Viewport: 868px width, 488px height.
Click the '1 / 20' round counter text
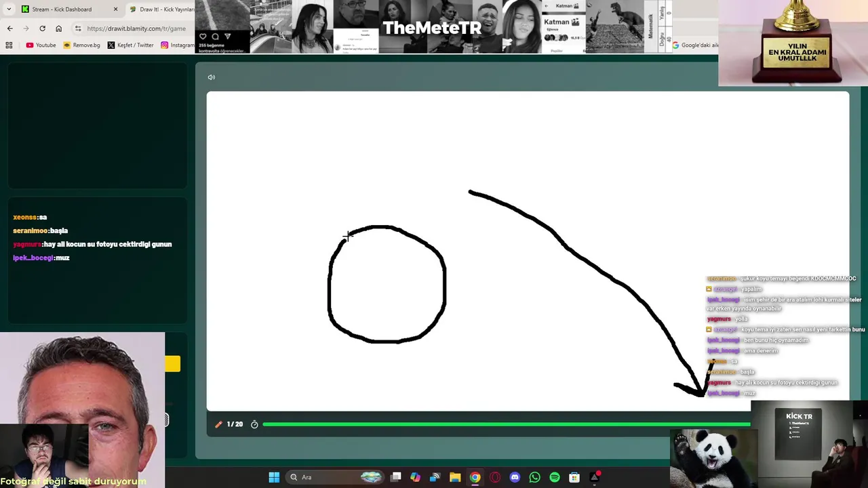(235, 424)
